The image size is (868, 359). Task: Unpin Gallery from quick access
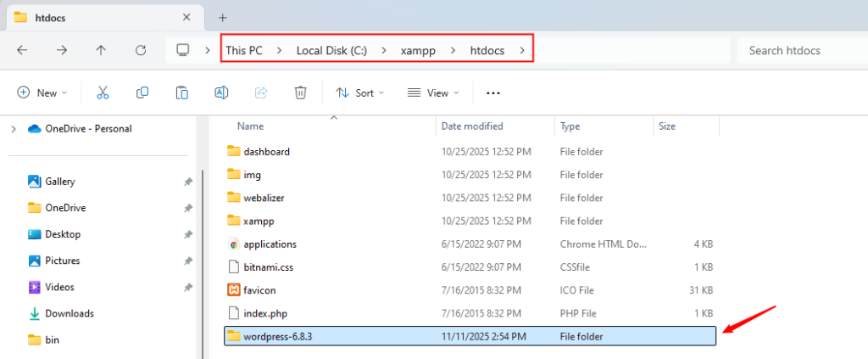click(x=188, y=181)
